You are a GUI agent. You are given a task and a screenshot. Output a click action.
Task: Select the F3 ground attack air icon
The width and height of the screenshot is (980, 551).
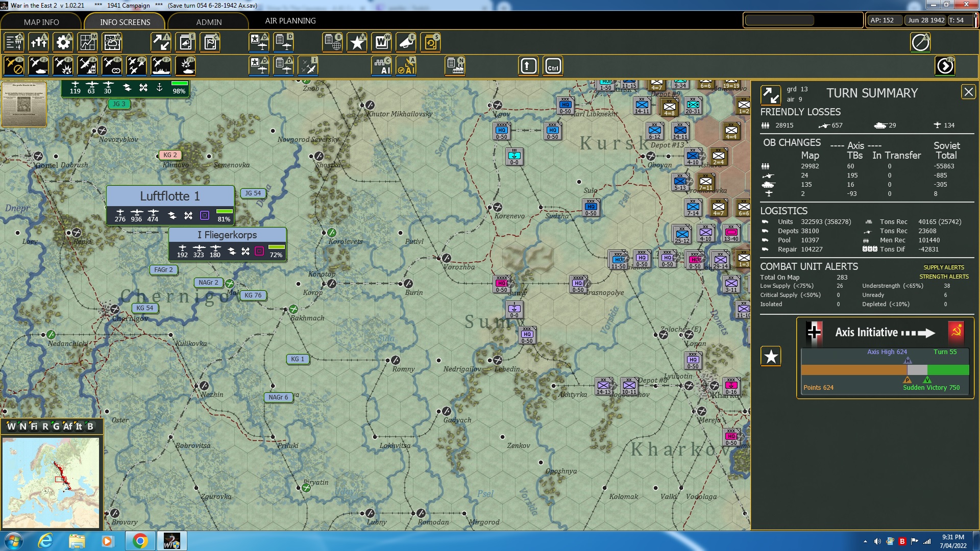pyautogui.click(x=63, y=66)
